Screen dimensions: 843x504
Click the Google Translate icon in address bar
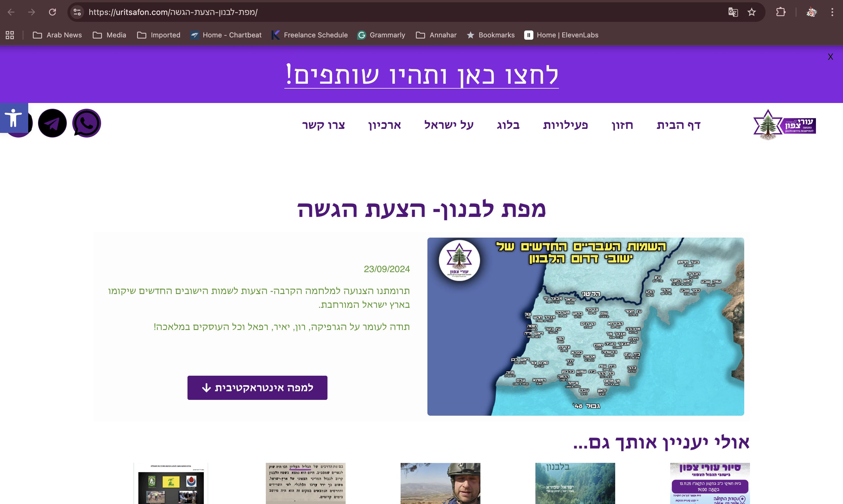(x=733, y=12)
